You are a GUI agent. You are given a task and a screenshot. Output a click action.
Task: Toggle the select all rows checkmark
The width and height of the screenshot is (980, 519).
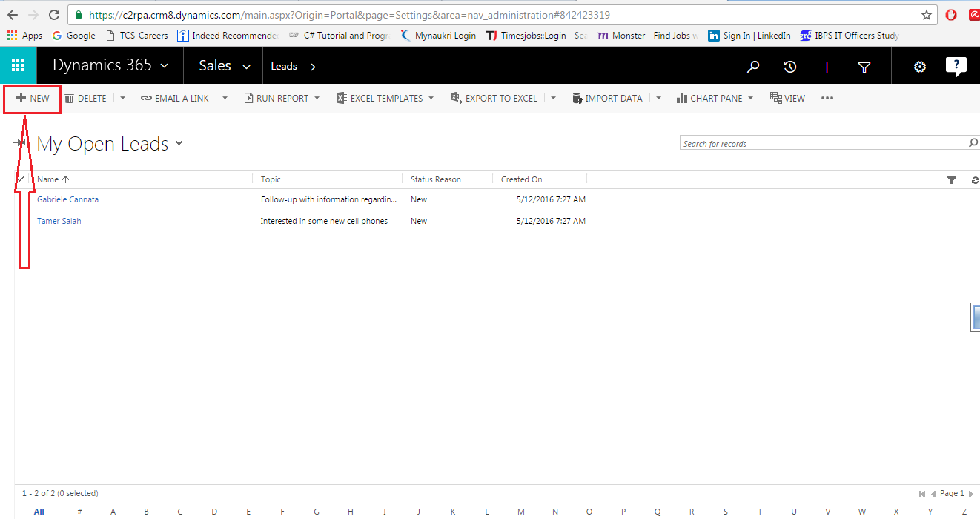[x=21, y=179]
